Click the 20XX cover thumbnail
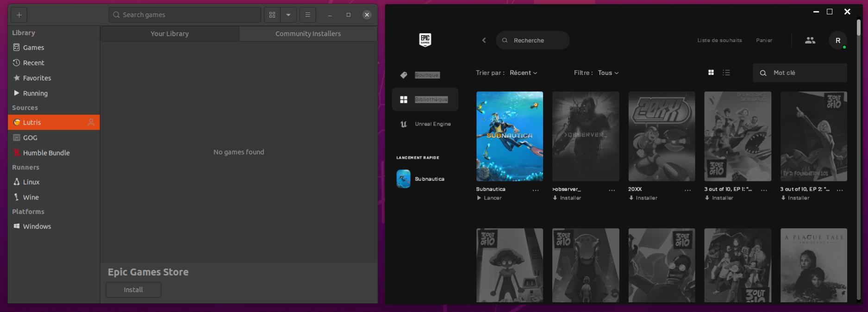The height and width of the screenshot is (312, 868). click(662, 136)
